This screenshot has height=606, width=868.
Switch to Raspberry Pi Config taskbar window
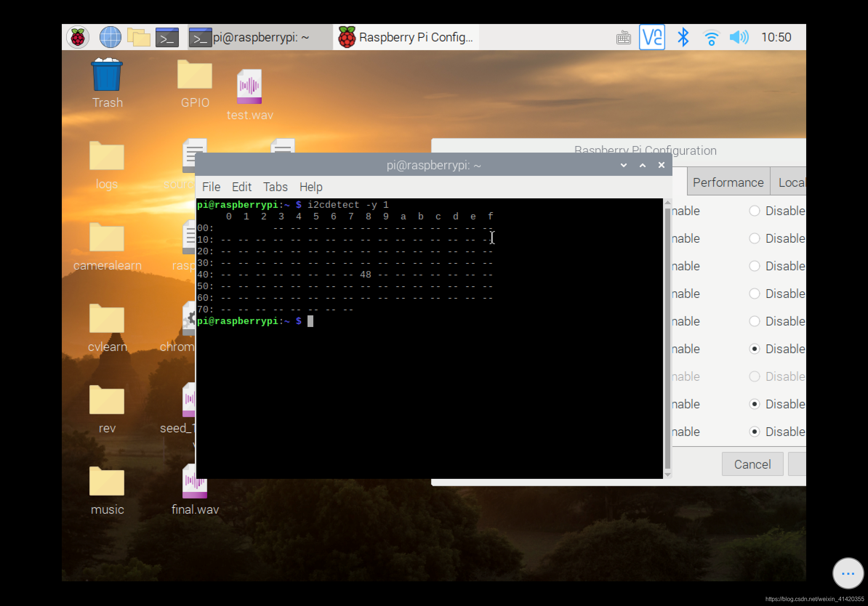click(406, 37)
